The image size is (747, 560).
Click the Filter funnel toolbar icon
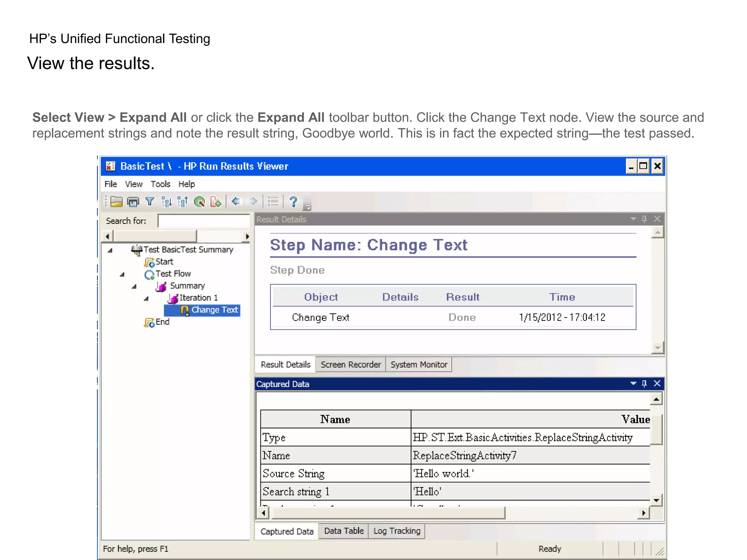click(150, 201)
